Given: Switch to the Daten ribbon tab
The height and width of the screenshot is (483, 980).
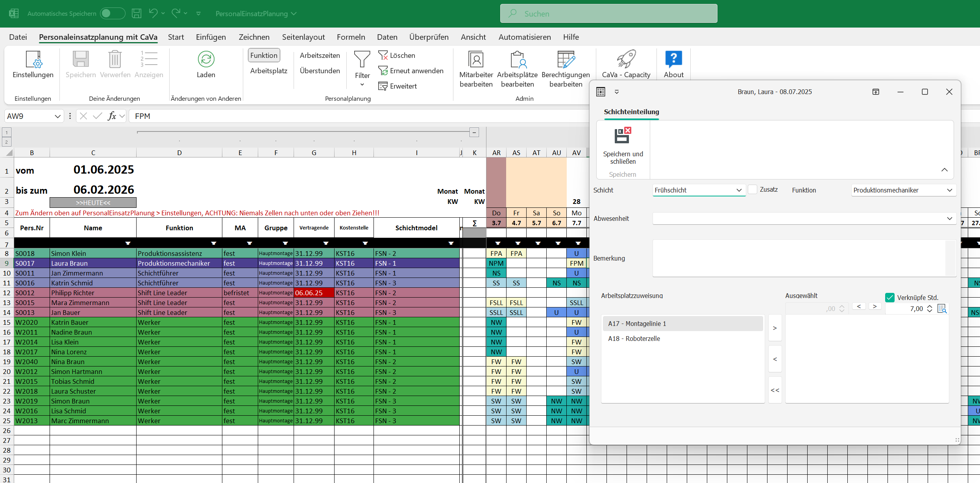Looking at the screenshot, I should tap(387, 37).
